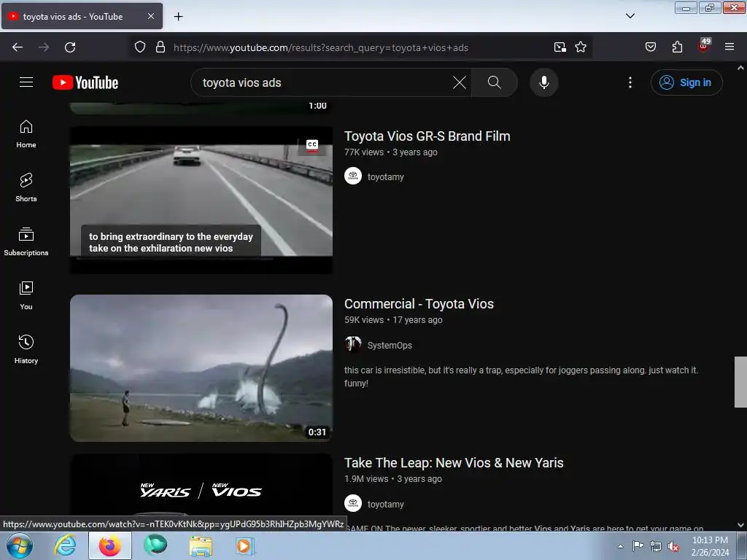Click the toyotamy avatar beside Take The Leap
Screen dimensions: 747x560
353,503
